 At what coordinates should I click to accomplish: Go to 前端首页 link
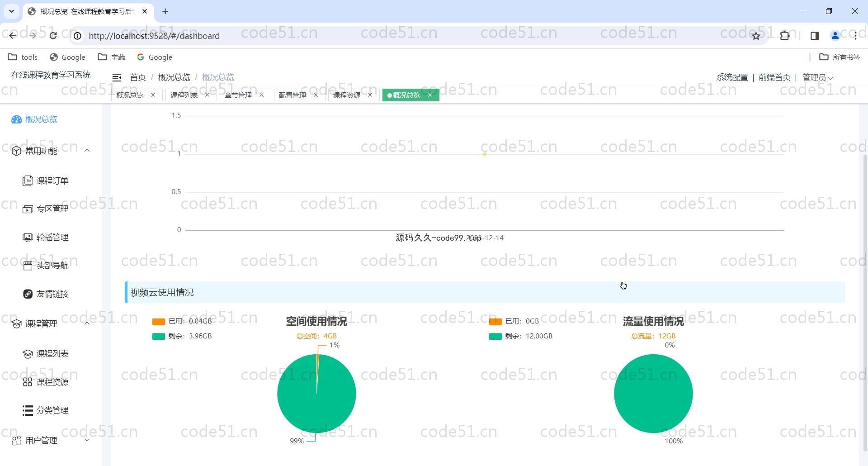click(774, 77)
